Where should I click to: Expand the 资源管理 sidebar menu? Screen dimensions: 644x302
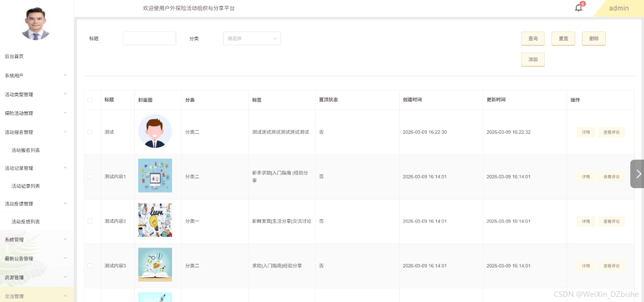(x=37, y=277)
